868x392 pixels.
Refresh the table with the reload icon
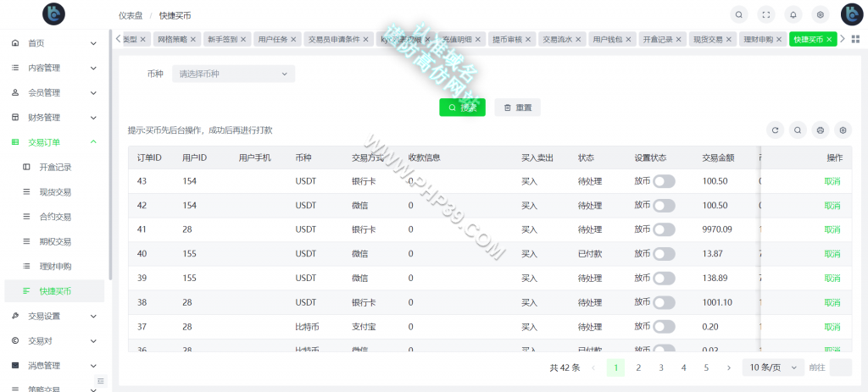tap(775, 130)
